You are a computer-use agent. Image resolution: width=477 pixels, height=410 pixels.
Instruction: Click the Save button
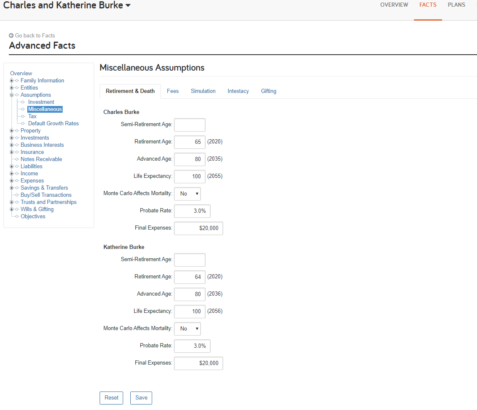pyautogui.click(x=141, y=398)
